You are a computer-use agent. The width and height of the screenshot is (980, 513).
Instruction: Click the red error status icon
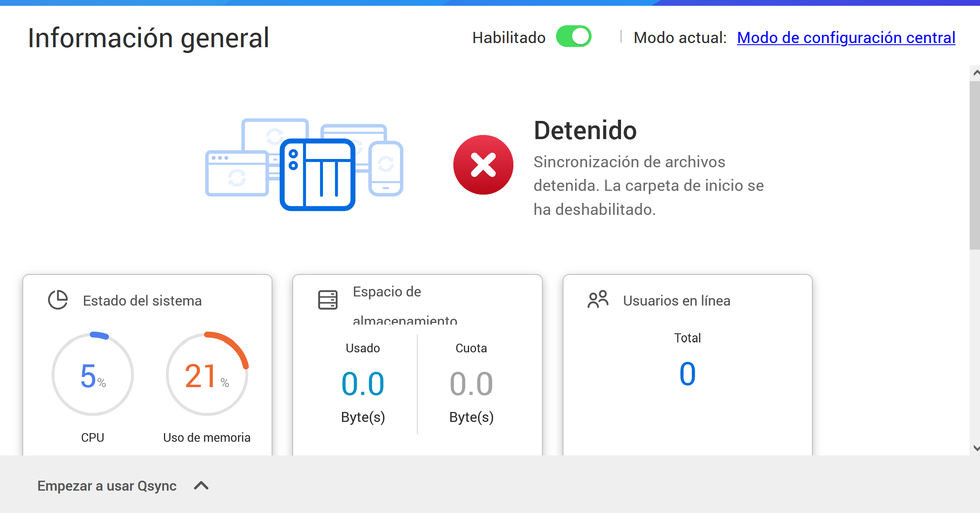click(483, 165)
